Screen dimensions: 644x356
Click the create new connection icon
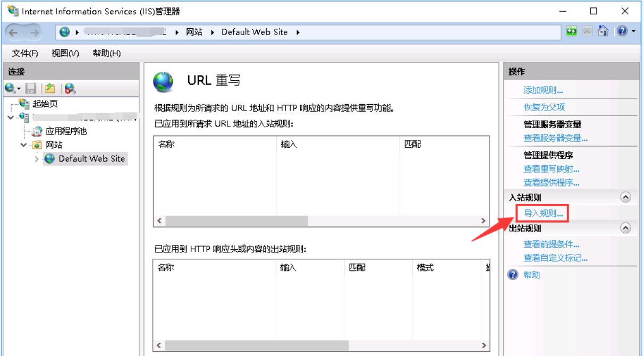tap(11, 88)
